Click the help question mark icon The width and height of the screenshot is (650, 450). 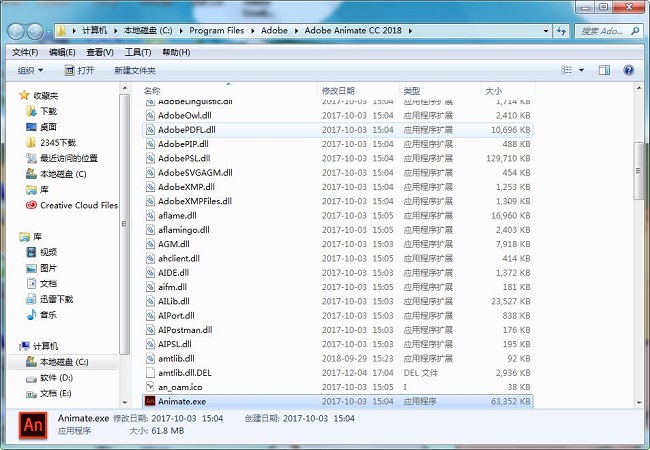pos(629,71)
